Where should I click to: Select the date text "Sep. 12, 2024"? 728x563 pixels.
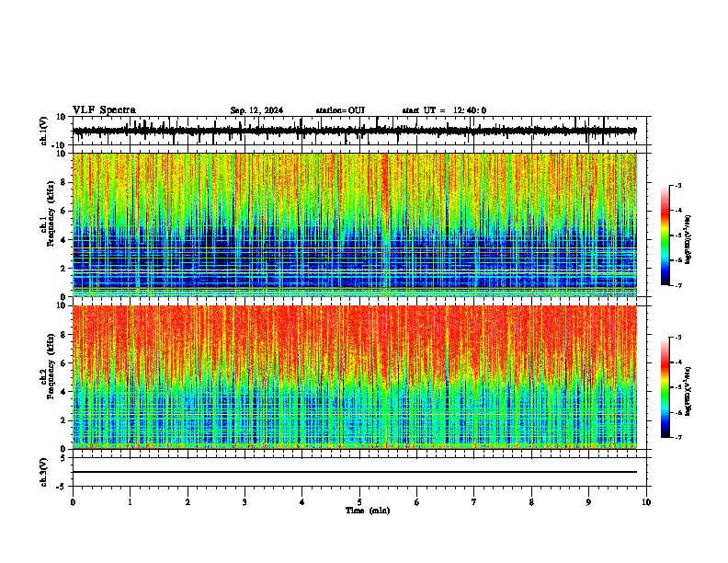(x=256, y=110)
